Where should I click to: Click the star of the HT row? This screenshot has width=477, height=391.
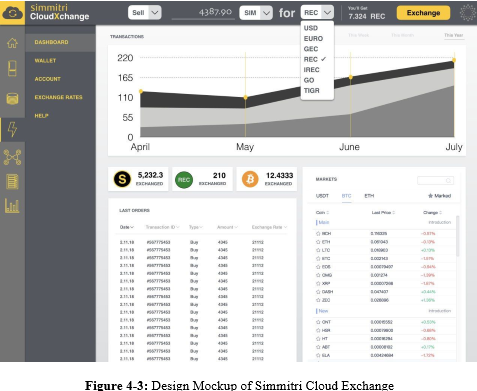(318, 339)
